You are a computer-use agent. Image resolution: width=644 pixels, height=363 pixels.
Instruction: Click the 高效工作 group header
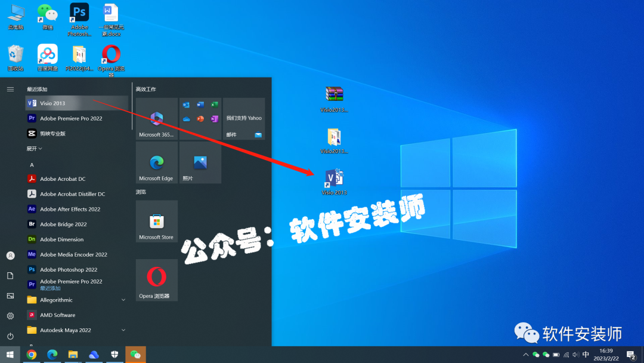pos(146,89)
